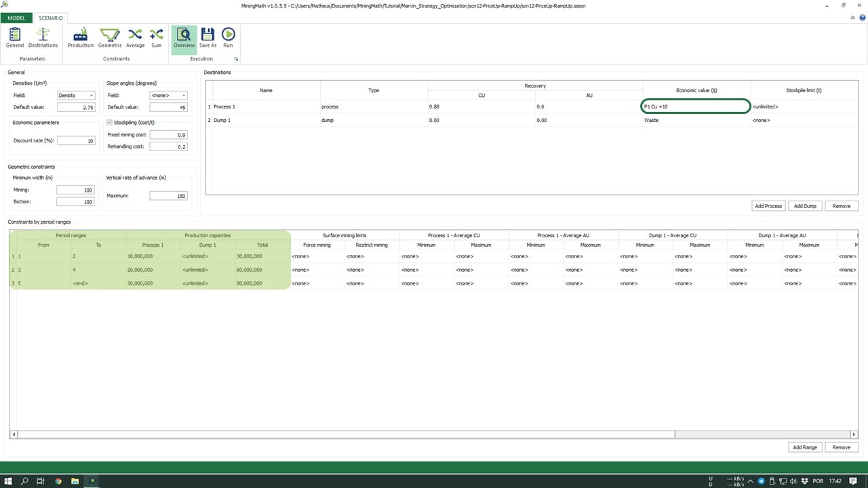868x488 pixels.
Task: Select the SCENARIO ribbon tab
Action: [50, 18]
